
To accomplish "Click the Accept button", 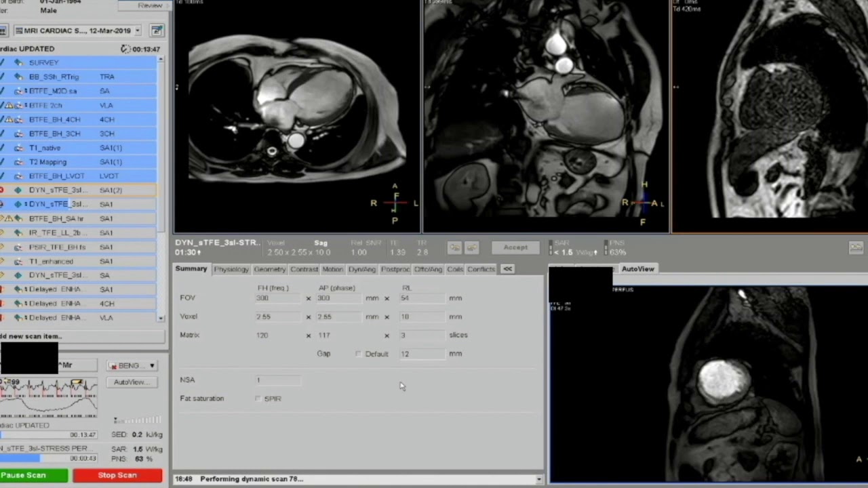I will coord(515,247).
